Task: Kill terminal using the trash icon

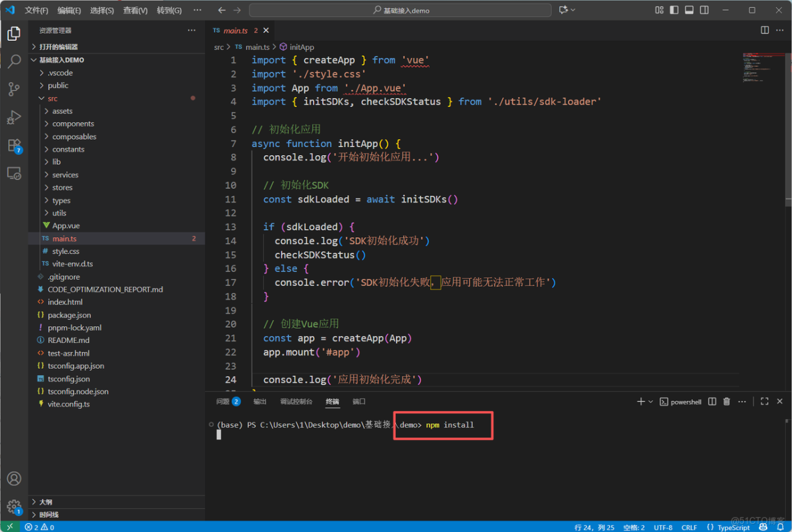Action: tap(726, 402)
